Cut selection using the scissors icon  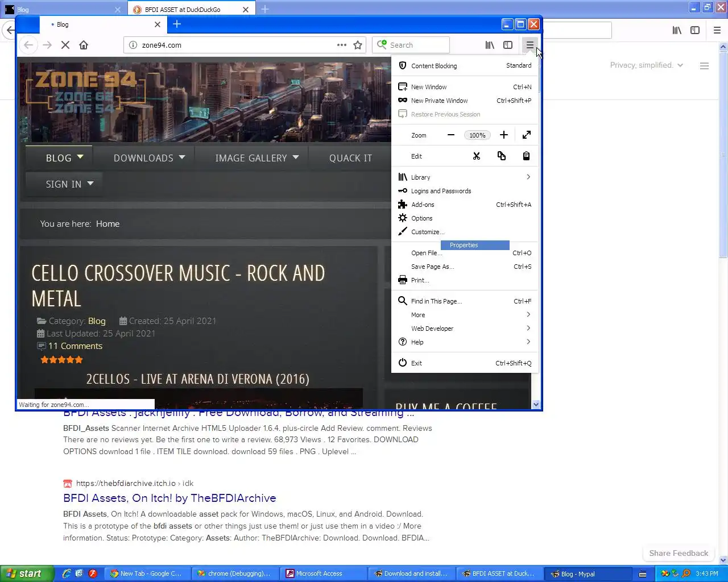point(477,156)
